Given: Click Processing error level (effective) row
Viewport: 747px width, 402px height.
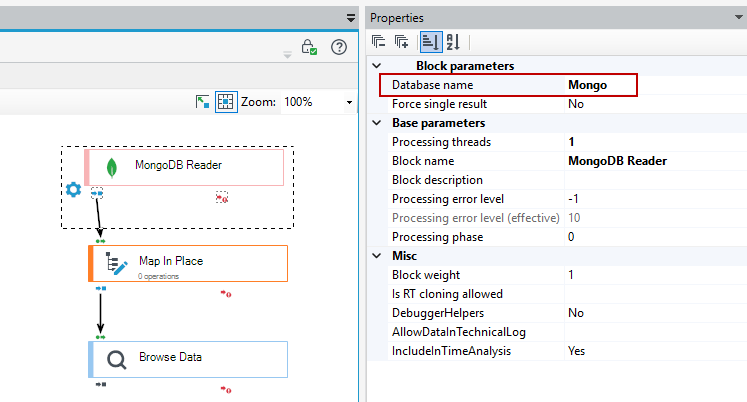Looking at the screenshot, I should point(567,218).
